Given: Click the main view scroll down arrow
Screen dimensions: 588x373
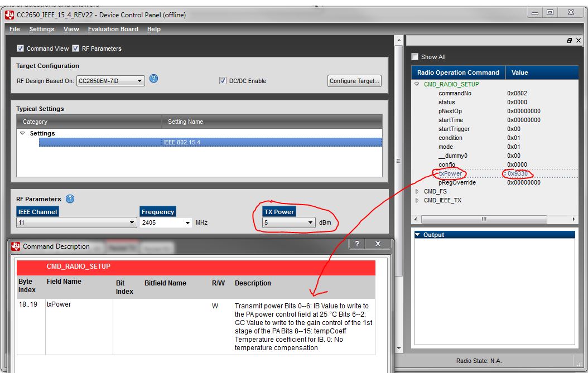Looking at the screenshot, I should click(399, 348).
